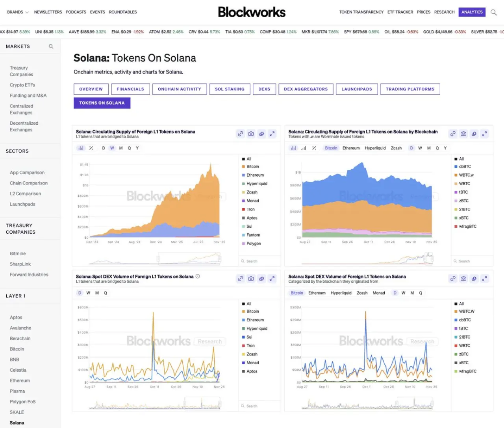
Task: Open ETF TRACKER link in header
Action: [400, 12]
